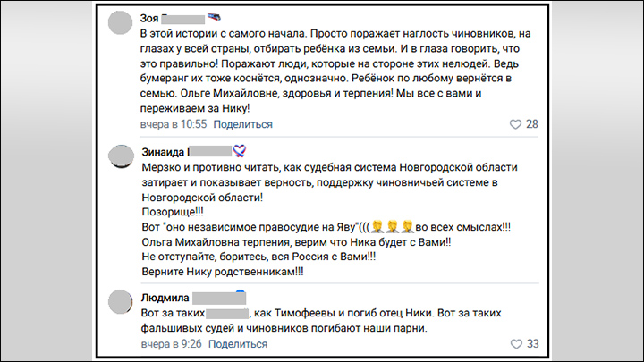Viewport: 644px width, 362px height.
Task: Click the like count 28
Action: (532, 124)
